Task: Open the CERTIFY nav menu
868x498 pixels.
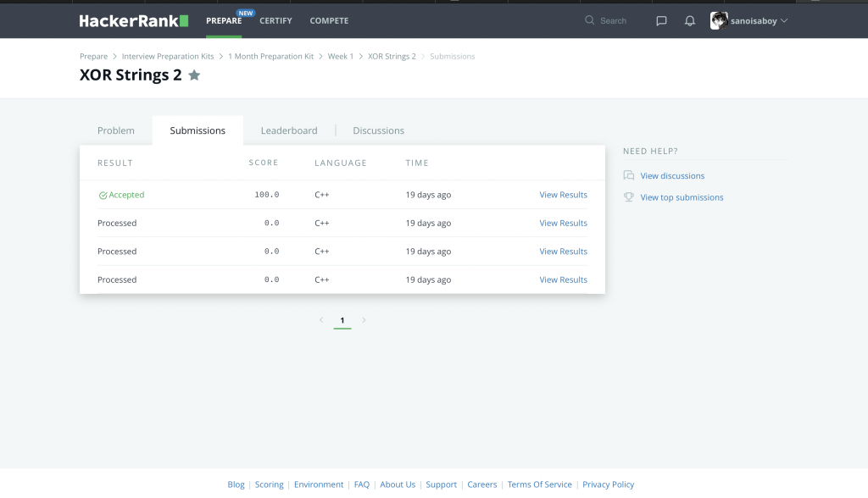Action: click(x=275, y=21)
